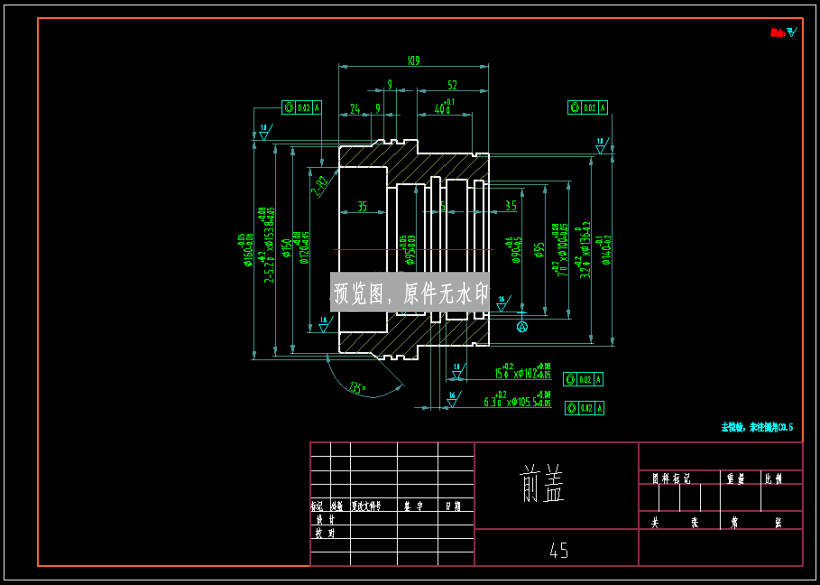This screenshot has width=820, height=585.
Task: Click the 7.0 xφ100 groove callout
Action: coord(560,250)
